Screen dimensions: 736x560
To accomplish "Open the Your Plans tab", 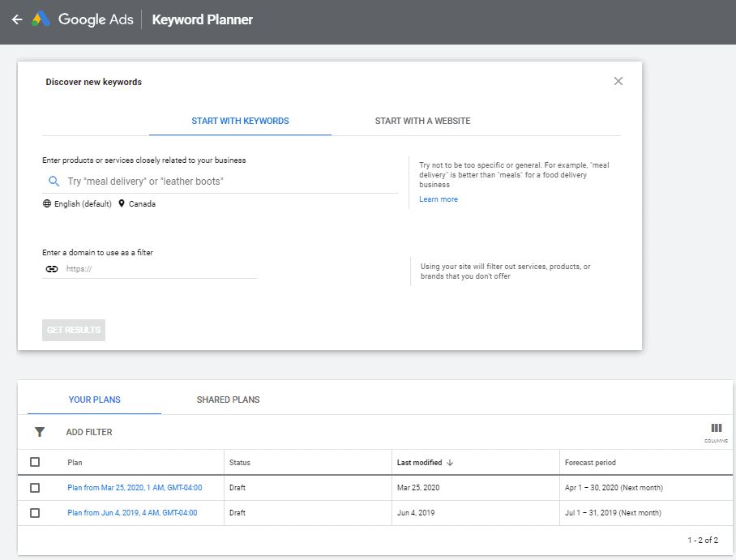I will (x=94, y=400).
